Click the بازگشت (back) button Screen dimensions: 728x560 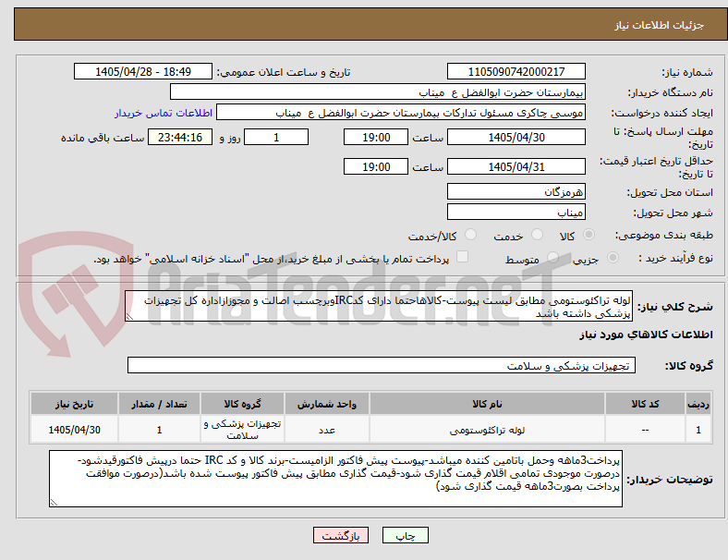tap(341, 535)
